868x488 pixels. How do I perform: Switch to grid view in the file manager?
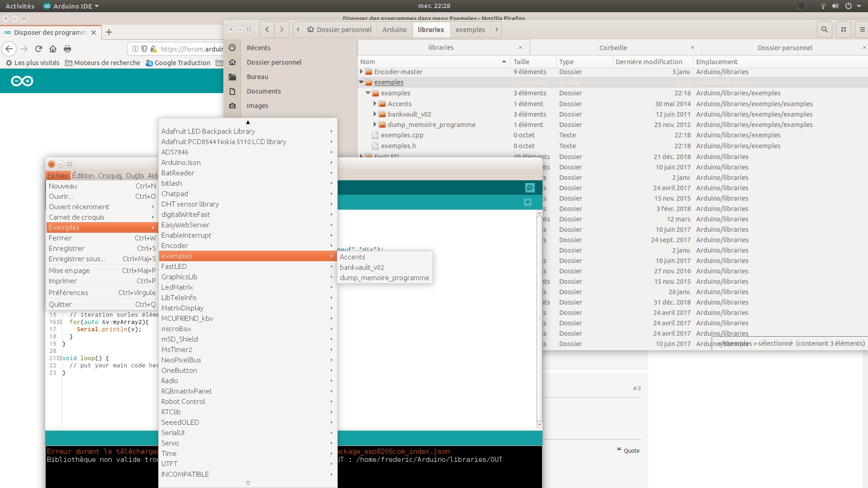[844, 29]
